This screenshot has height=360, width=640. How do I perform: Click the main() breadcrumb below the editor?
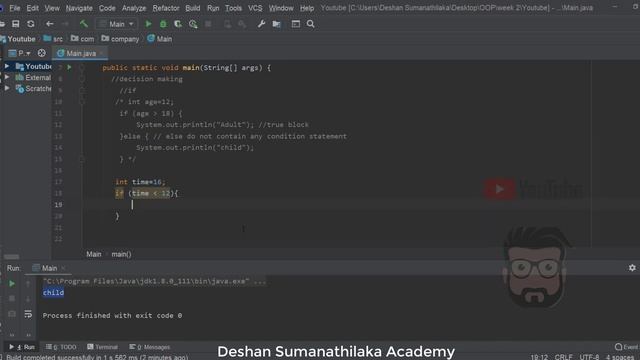point(121,254)
